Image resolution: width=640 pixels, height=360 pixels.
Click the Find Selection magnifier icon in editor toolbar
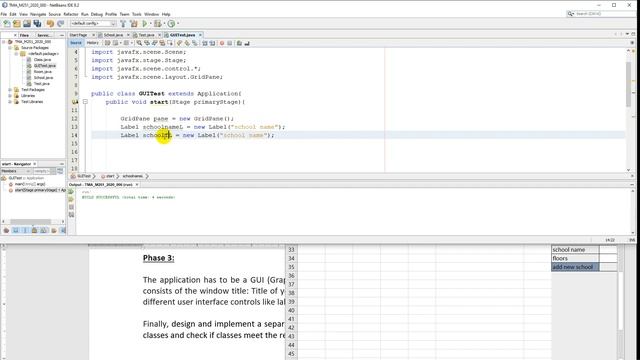(x=139, y=43)
